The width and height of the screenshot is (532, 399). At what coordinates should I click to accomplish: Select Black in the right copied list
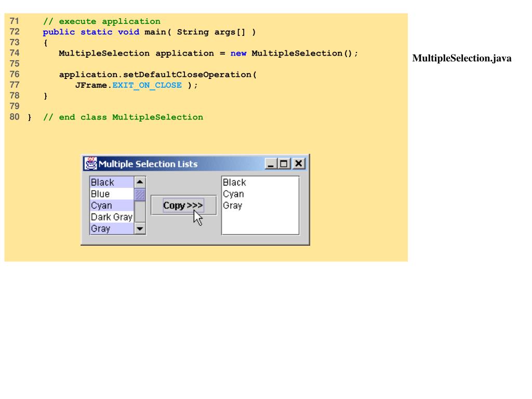tap(260, 182)
